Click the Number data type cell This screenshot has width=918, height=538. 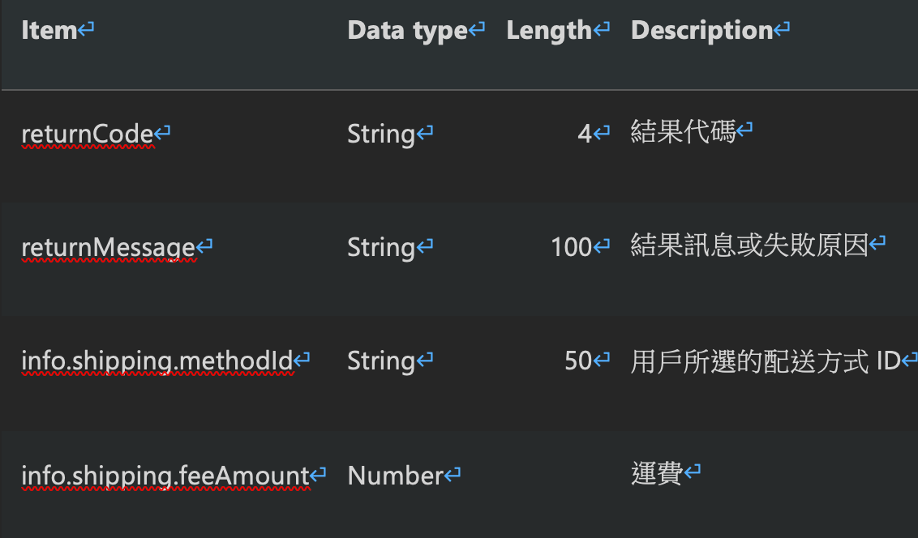pos(395,476)
